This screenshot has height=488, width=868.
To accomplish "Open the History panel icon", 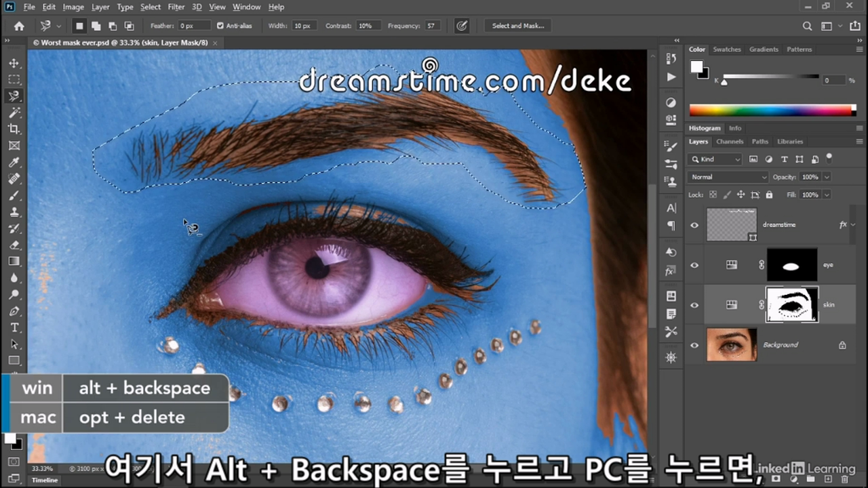I will 671,59.
